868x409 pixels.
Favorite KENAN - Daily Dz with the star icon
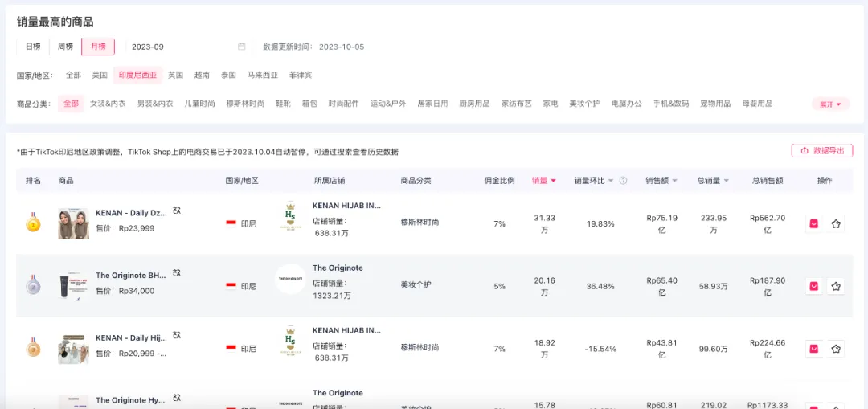click(836, 223)
